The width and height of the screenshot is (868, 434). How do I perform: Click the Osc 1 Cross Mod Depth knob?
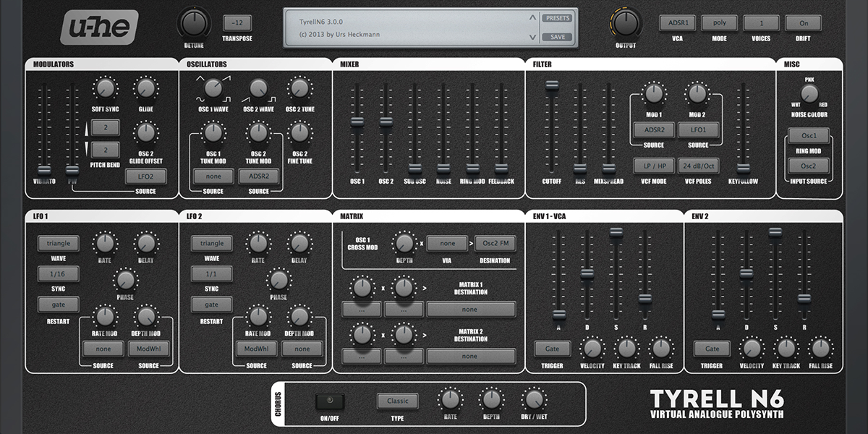tap(404, 243)
